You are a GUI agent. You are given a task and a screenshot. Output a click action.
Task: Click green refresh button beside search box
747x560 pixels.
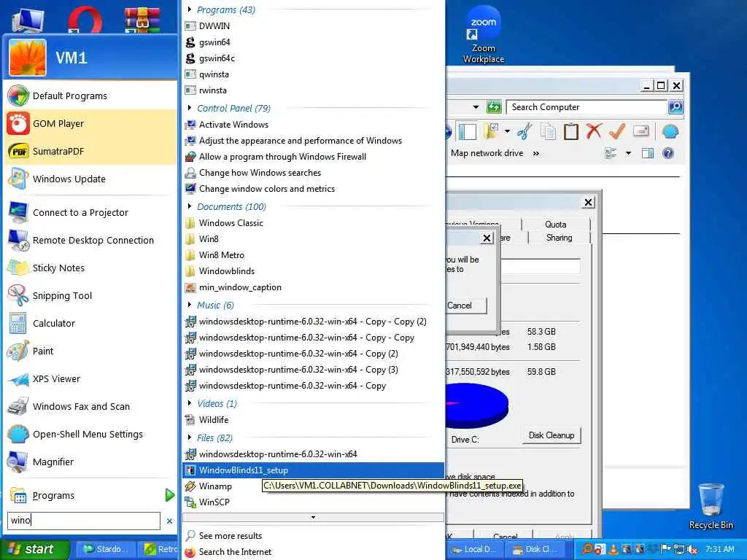(494, 107)
